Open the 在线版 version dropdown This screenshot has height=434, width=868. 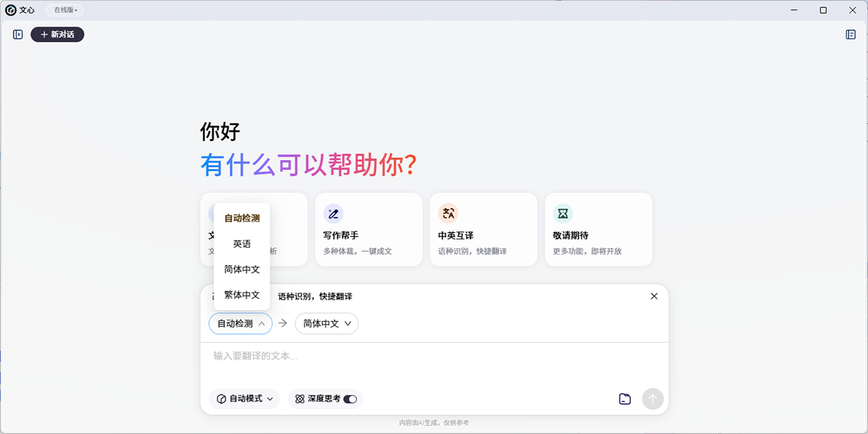(66, 10)
